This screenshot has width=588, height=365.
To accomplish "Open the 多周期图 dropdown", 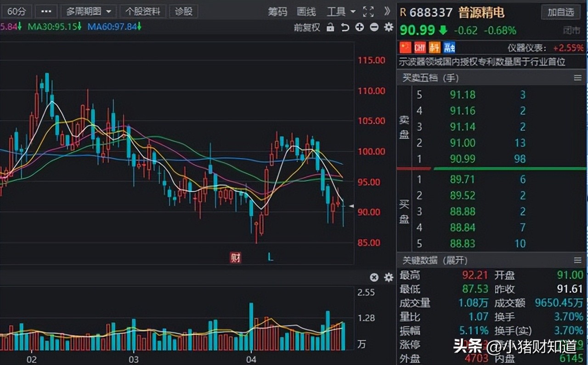I will click(x=88, y=11).
